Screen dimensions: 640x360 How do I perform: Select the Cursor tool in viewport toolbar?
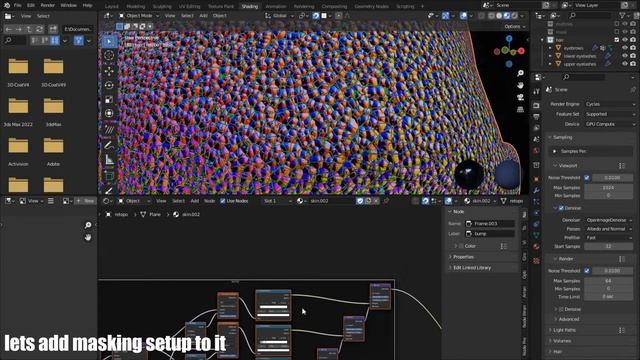(x=109, y=56)
